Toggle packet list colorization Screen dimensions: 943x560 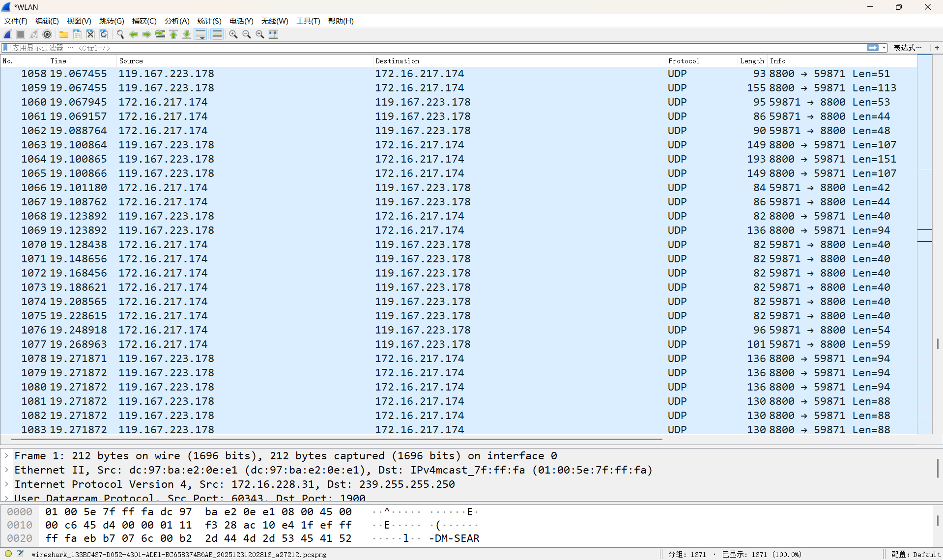[217, 34]
